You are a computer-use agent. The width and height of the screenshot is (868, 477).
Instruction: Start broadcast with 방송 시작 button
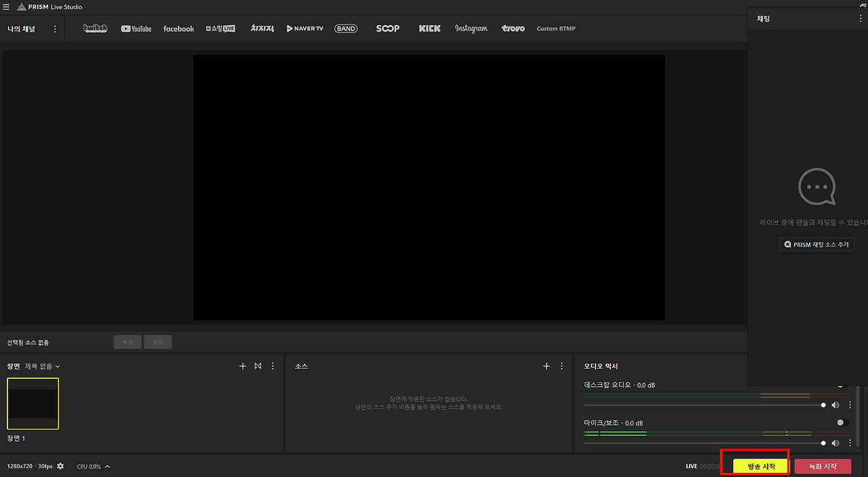761,466
